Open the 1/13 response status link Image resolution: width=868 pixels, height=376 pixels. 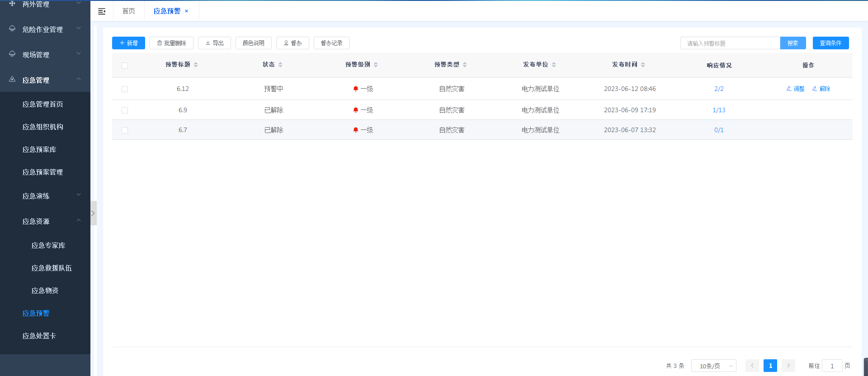pyautogui.click(x=719, y=110)
